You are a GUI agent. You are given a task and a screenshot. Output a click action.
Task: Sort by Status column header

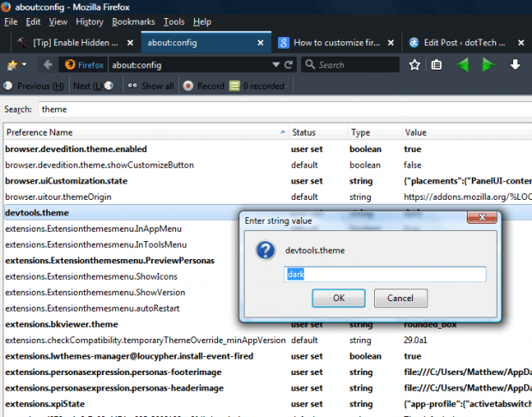point(317,132)
